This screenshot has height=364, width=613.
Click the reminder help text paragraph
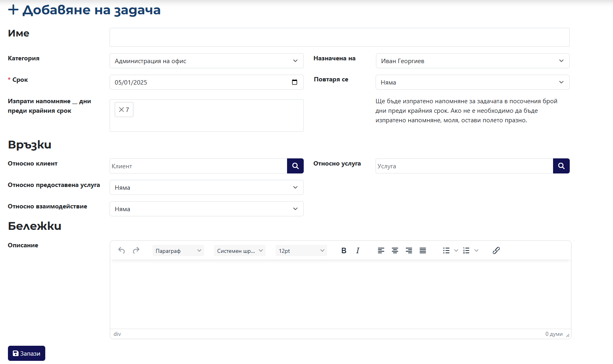coord(466,111)
